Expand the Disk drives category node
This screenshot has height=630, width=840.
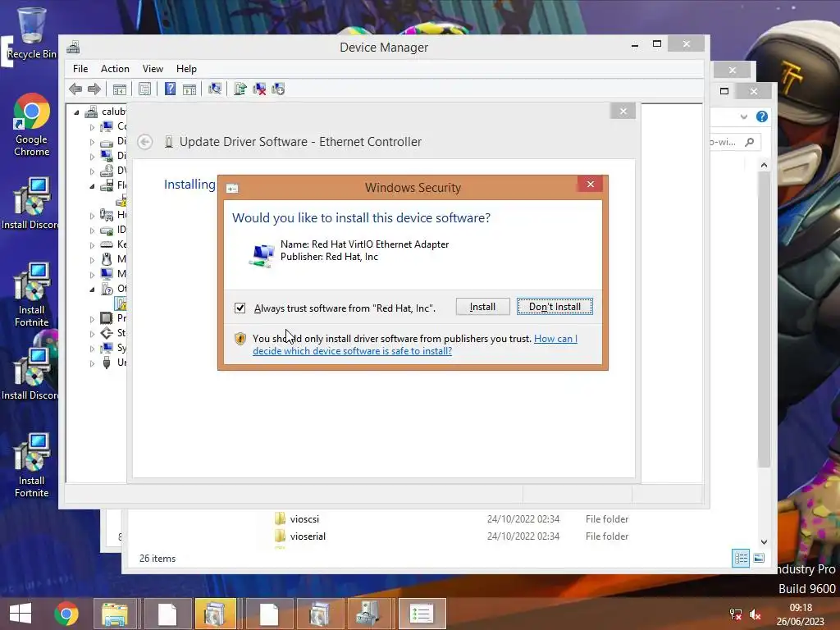(92, 142)
